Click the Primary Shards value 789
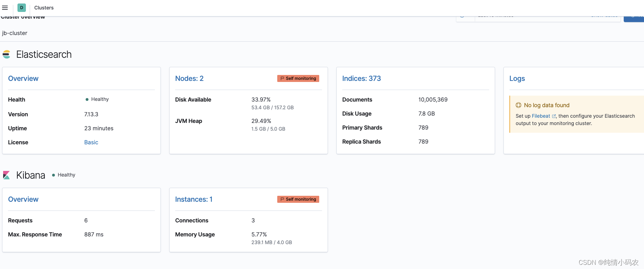The height and width of the screenshot is (269, 644). pos(423,127)
